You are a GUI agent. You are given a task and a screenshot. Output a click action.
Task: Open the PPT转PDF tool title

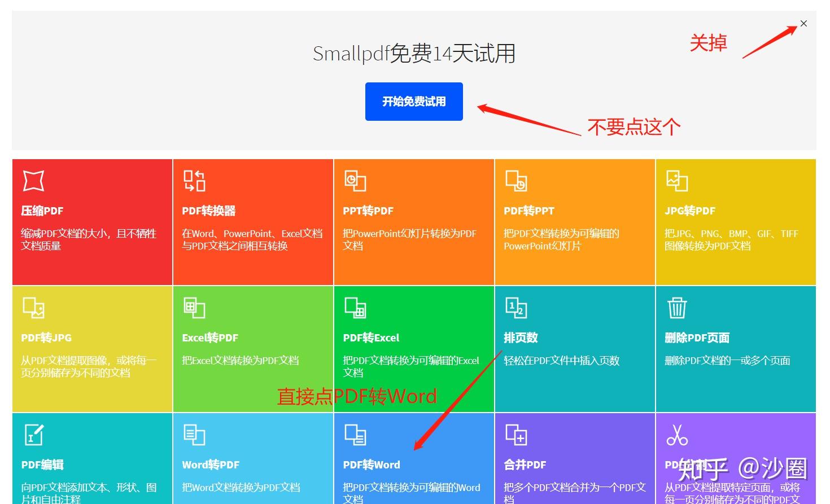pos(368,211)
